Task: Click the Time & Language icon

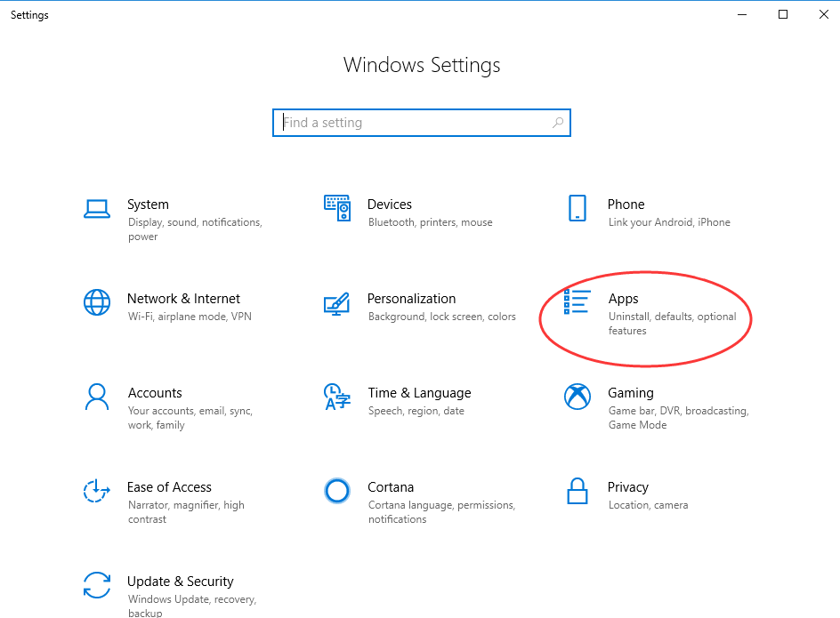Action: pyautogui.click(x=337, y=397)
